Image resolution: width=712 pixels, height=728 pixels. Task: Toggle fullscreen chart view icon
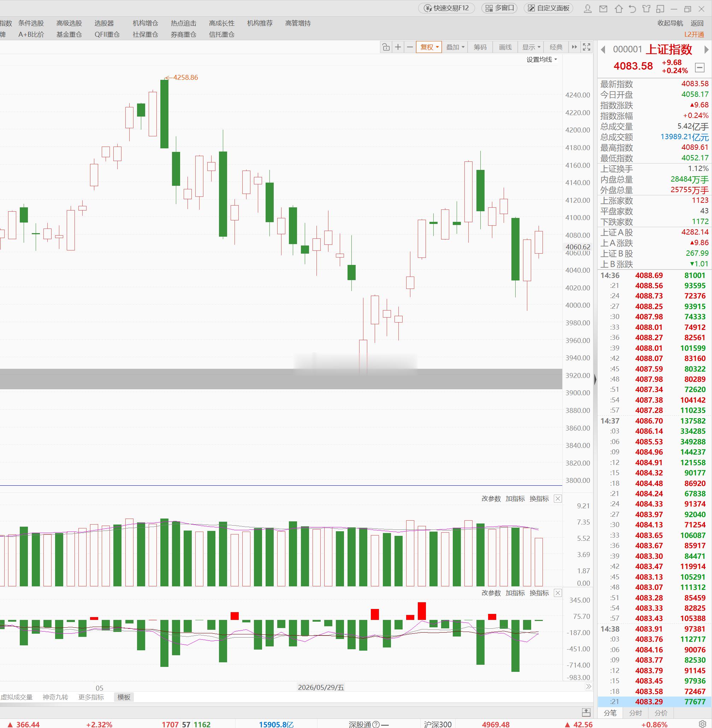click(587, 47)
